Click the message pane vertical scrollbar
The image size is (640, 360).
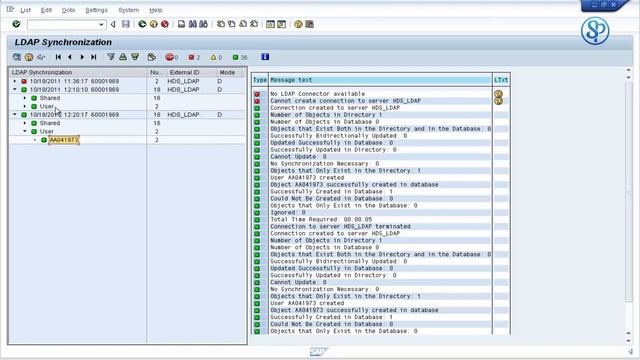[629, 192]
